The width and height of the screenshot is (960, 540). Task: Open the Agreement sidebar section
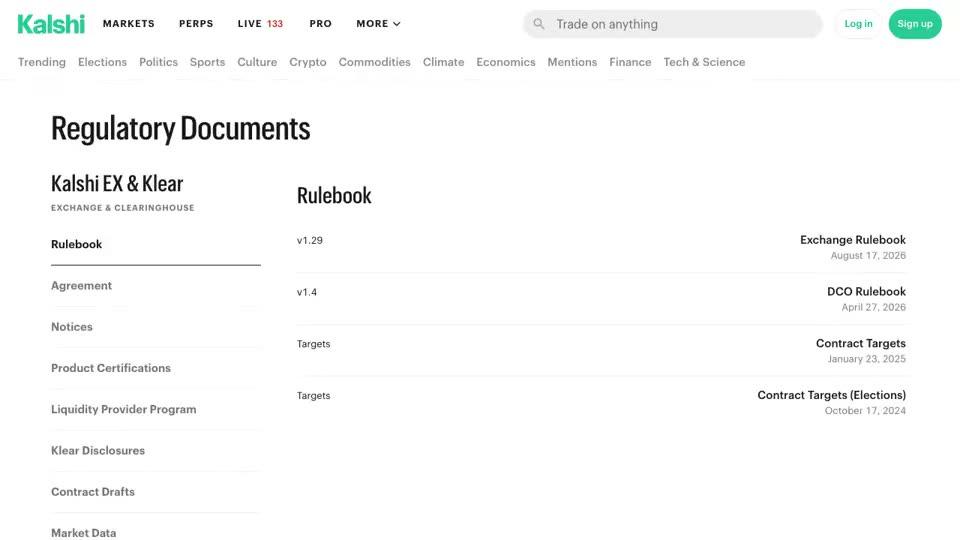pyautogui.click(x=156, y=285)
